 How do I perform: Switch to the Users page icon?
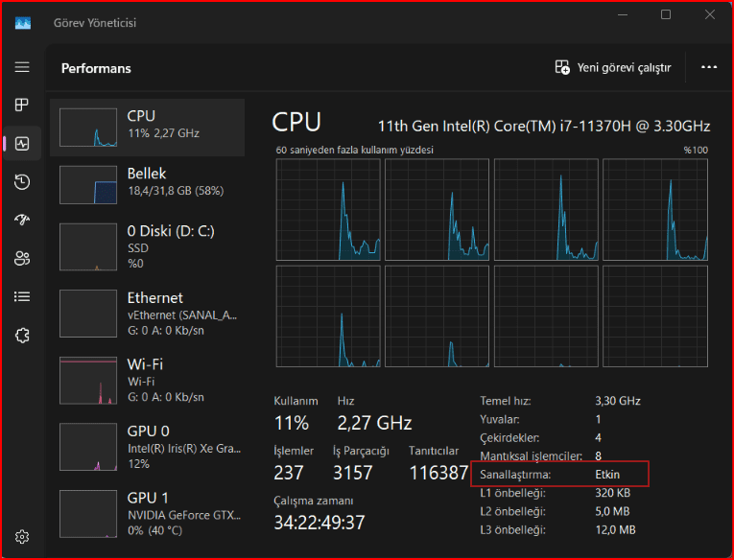tap(22, 258)
